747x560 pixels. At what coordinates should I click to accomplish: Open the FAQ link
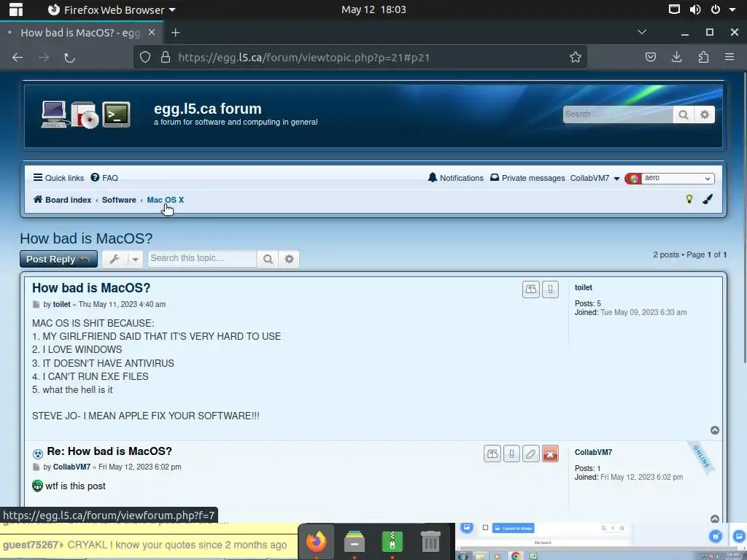(x=104, y=178)
